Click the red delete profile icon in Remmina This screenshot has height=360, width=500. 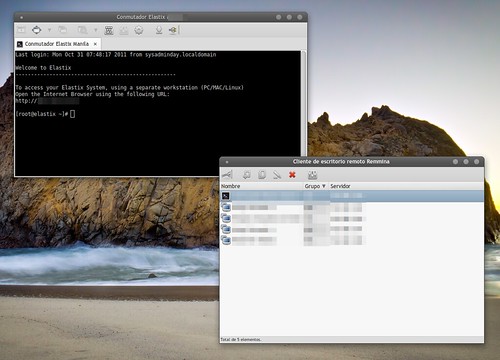click(x=292, y=175)
